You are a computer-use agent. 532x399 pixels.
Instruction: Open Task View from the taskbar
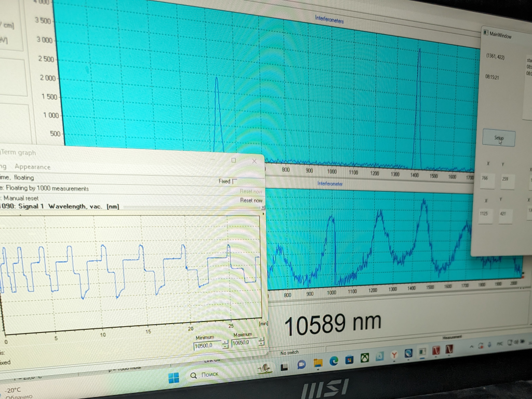284,367
